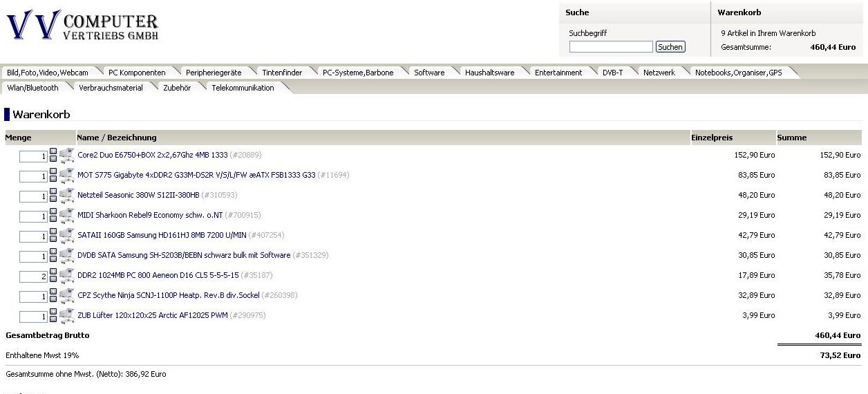
Task: Increase quantity of Core2 Duo E6750 with plus
Action: click(53, 151)
